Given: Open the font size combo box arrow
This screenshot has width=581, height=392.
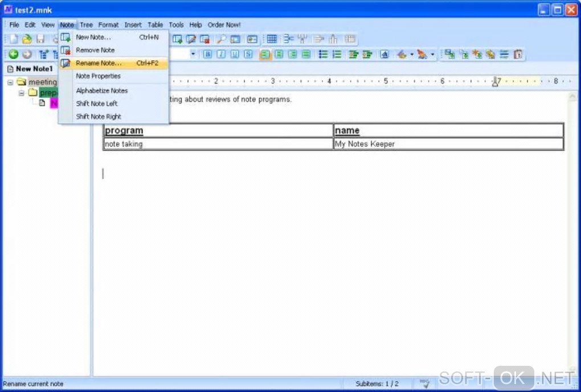Looking at the screenshot, I should pos(193,55).
